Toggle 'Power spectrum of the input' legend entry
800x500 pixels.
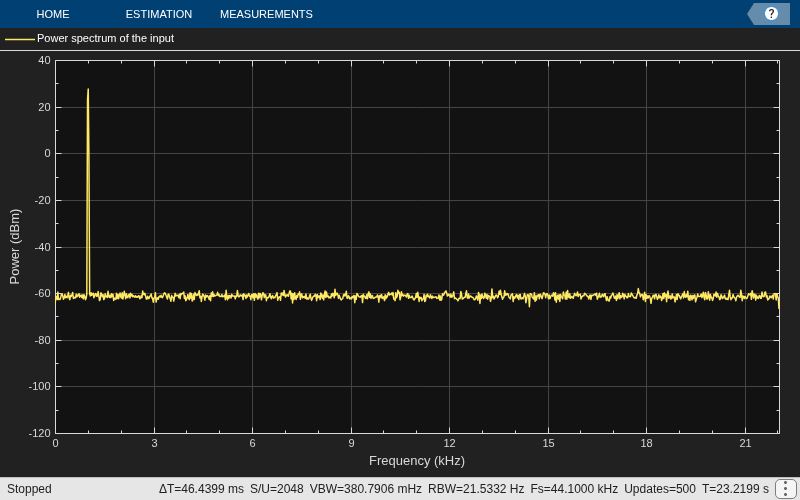tap(106, 38)
